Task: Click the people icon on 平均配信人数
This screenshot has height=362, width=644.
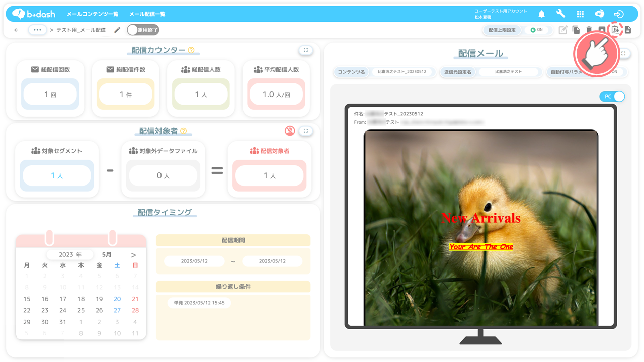Action: coord(258,70)
